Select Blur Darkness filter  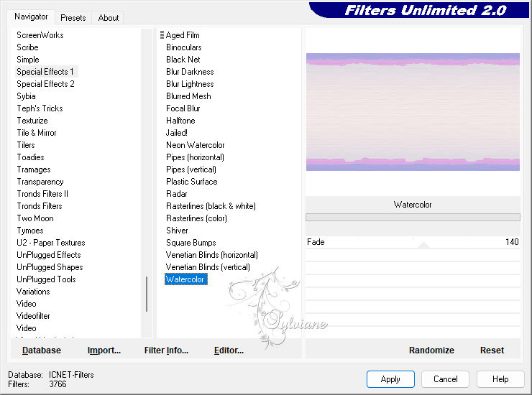[190, 72]
